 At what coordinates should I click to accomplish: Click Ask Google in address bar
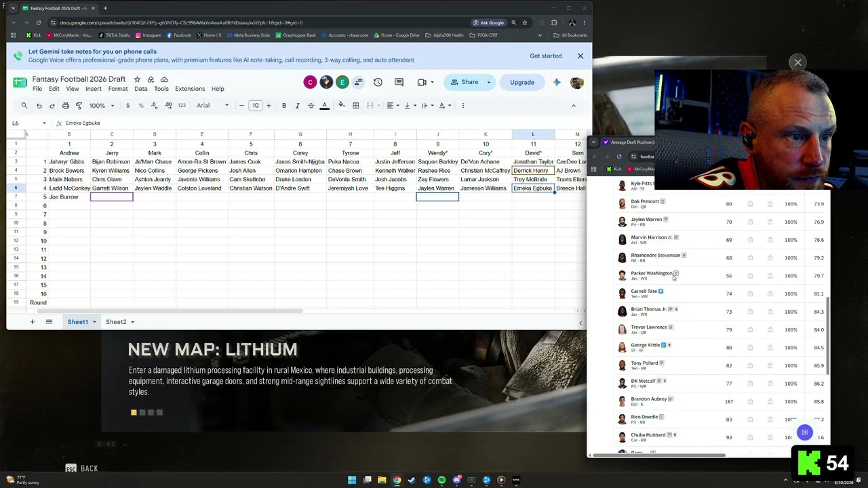click(x=488, y=22)
